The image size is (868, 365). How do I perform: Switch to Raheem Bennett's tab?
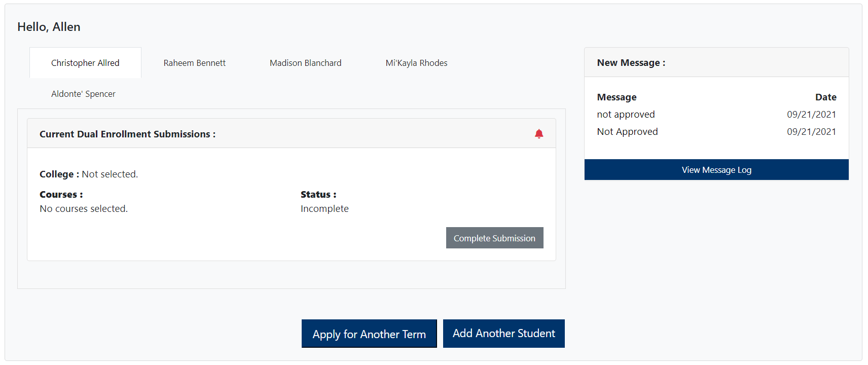click(x=194, y=63)
